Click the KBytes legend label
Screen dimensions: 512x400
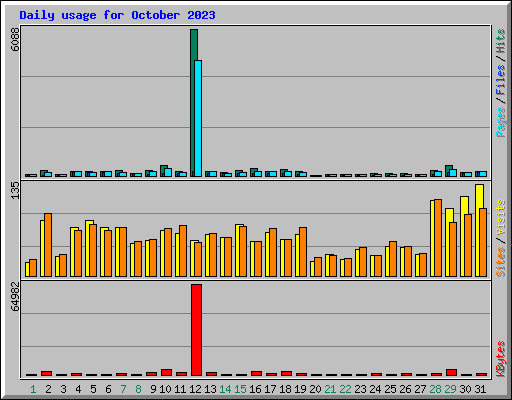coord(500,359)
